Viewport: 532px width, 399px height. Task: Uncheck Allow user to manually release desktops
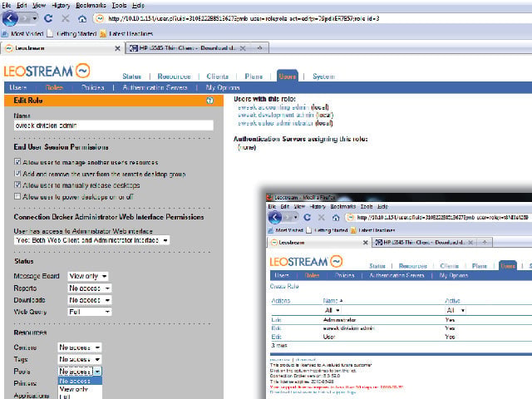point(17,185)
